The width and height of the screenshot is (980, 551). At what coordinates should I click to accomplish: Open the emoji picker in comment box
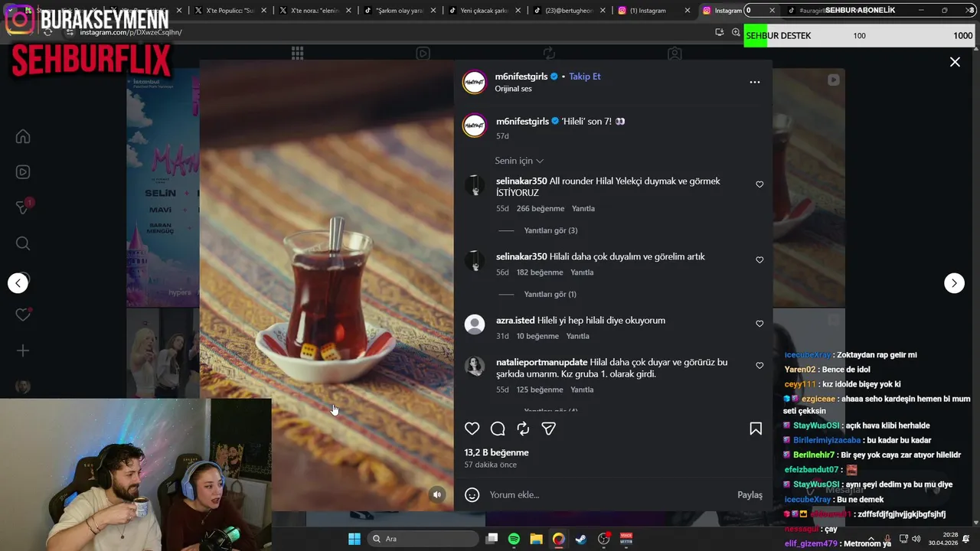[472, 495]
